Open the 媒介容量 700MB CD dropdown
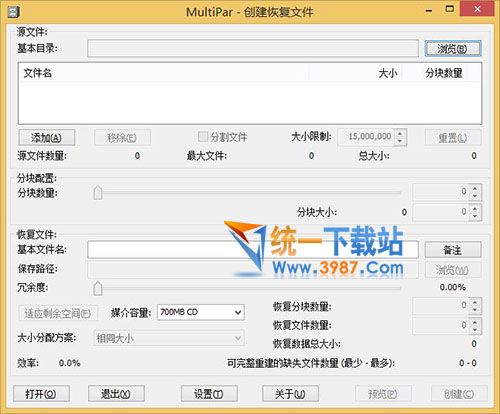Viewport: 500px width, 414px height. (201, 312)
